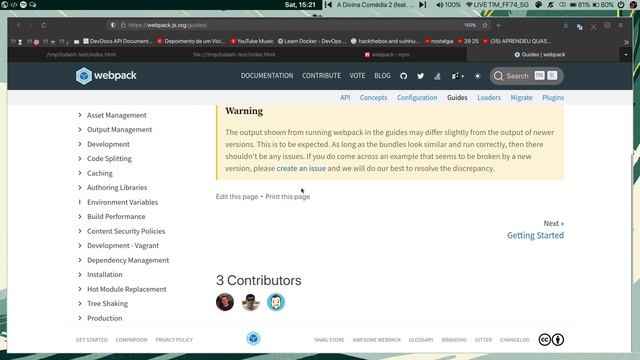Open the Stack Overflow icon in navbar

(x=437, y=76)
